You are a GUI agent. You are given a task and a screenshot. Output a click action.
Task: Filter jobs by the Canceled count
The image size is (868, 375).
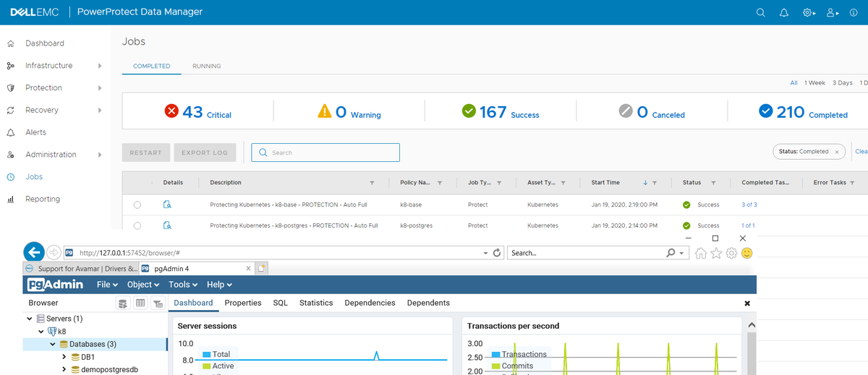[x=652, y=112]
